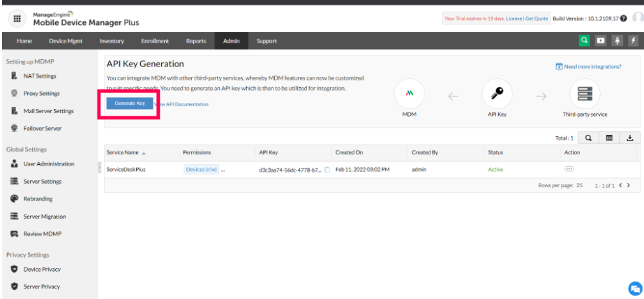Open View API Documentation link

click(x=181, y=105)
